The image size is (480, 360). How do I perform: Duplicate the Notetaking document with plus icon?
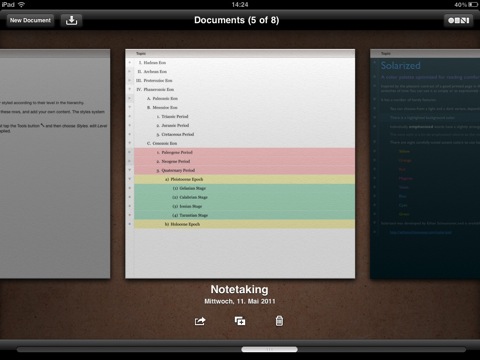(x=240, y=321)
